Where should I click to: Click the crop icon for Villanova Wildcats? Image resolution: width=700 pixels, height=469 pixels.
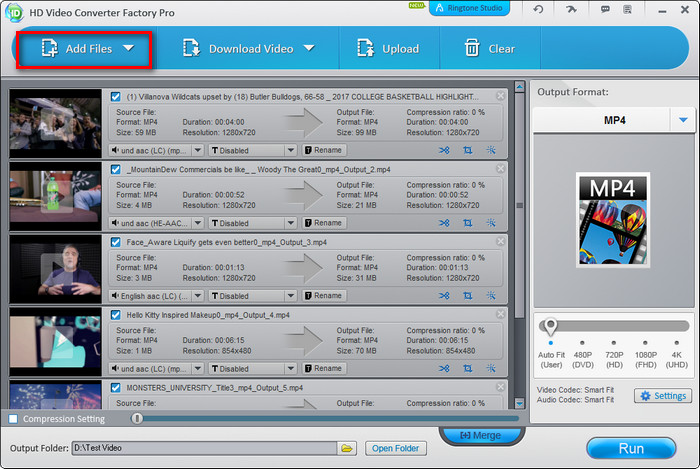[x=467, y=150]
